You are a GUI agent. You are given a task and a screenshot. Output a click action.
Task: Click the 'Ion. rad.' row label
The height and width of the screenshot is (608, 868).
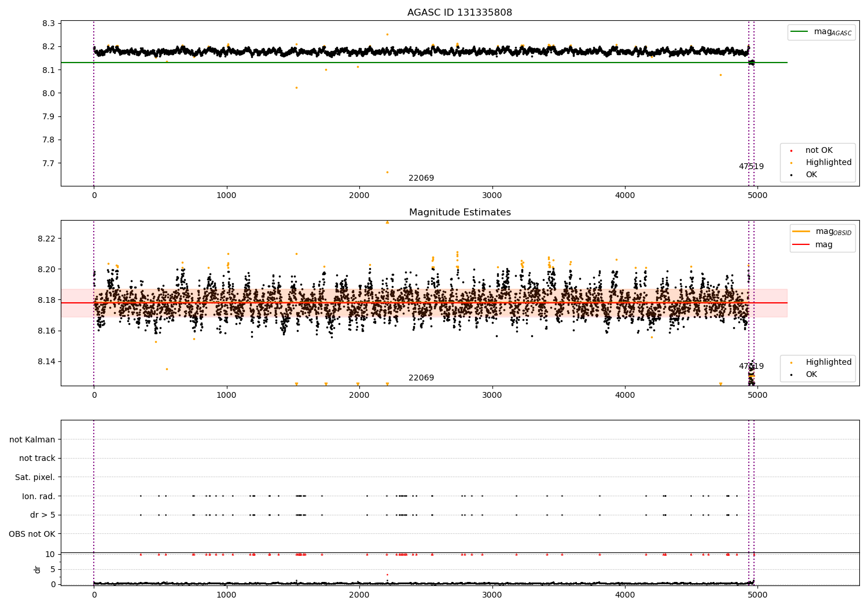pyautogui.click(x=38, y=496)
